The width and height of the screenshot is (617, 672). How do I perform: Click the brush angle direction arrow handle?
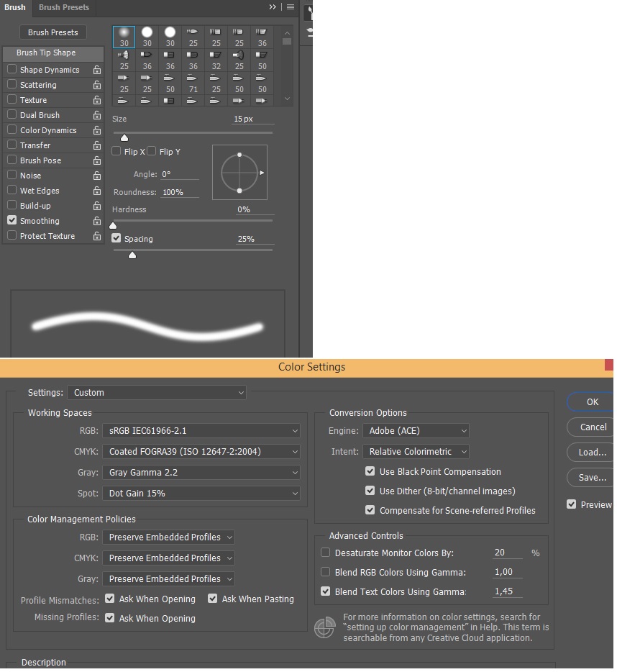pos(262,173)
